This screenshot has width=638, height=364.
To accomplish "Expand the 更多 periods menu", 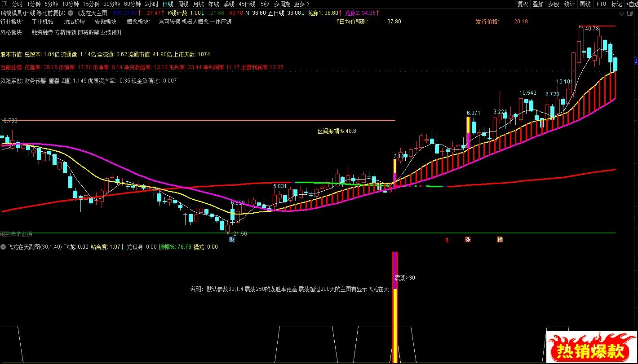I will pos(302,4).
